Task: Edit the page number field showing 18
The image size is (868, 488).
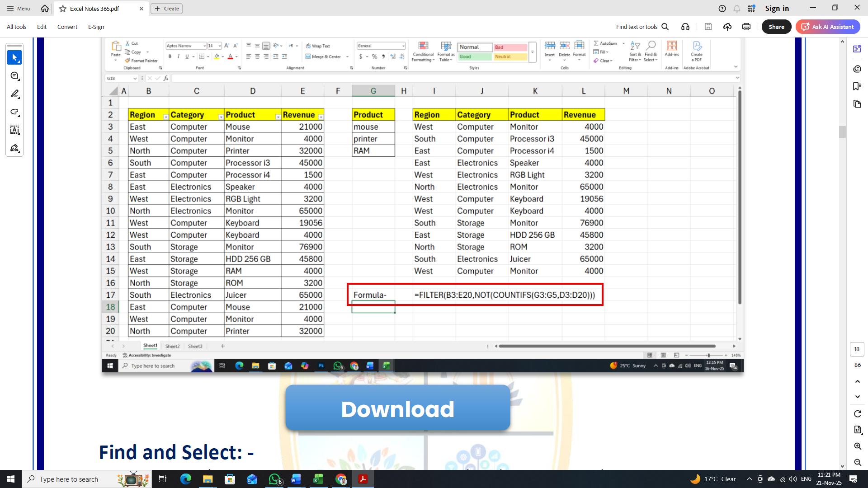Action: point(857,349)
